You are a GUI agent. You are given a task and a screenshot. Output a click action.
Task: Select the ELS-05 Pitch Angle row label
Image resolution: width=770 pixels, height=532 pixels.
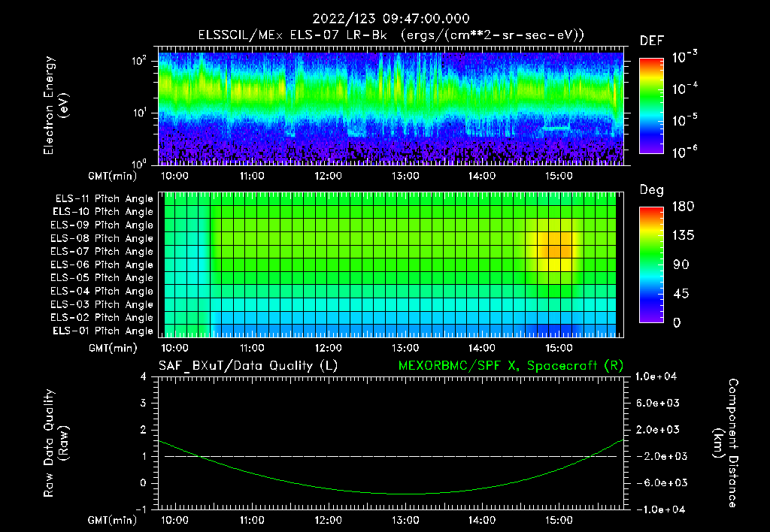[102, 278]
